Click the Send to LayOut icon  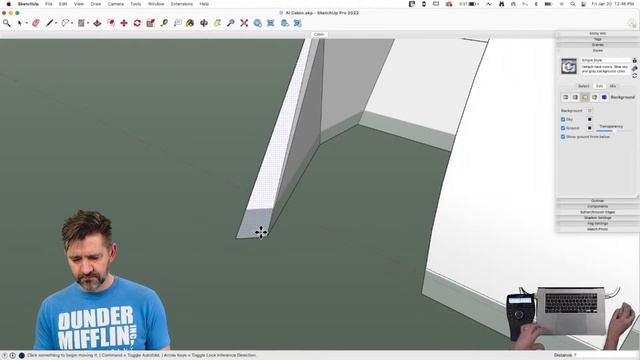pyautogui.click(x=285, y=23)
